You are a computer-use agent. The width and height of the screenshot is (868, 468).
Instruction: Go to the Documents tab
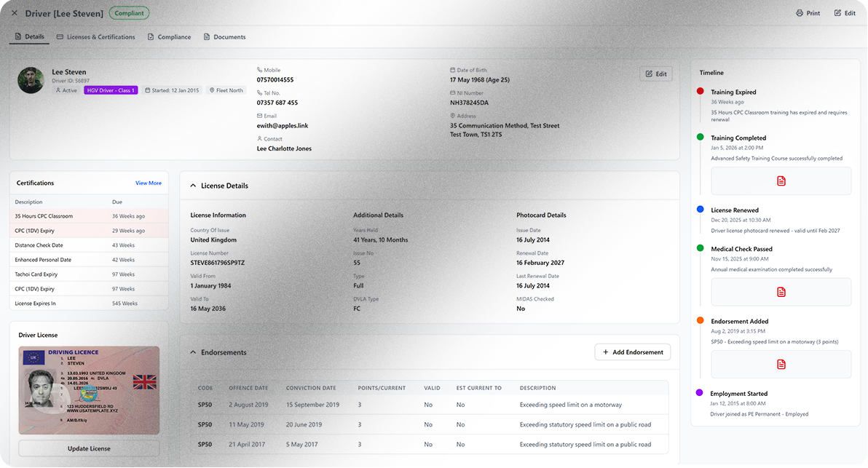[224, 37]
